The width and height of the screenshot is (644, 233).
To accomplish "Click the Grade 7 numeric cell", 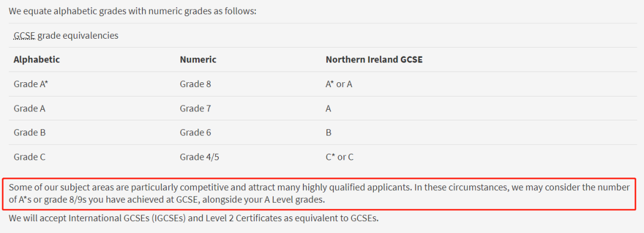I will pyautogui.click(x=196, y=108).
